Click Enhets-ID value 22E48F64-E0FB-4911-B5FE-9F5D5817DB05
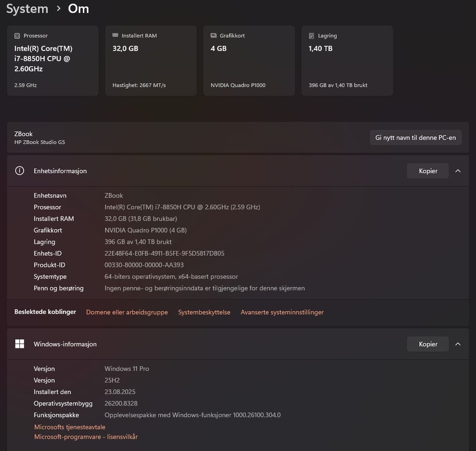 pos(165,253)
